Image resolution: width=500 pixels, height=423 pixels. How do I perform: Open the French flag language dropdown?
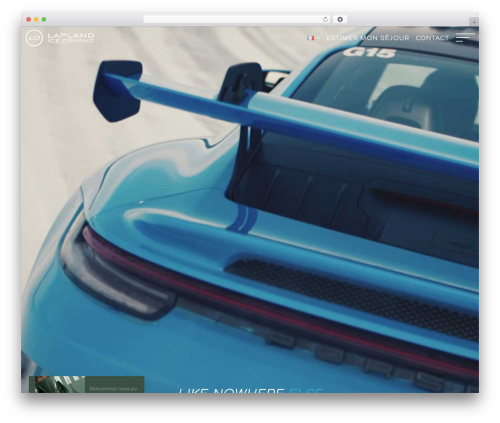313,38
